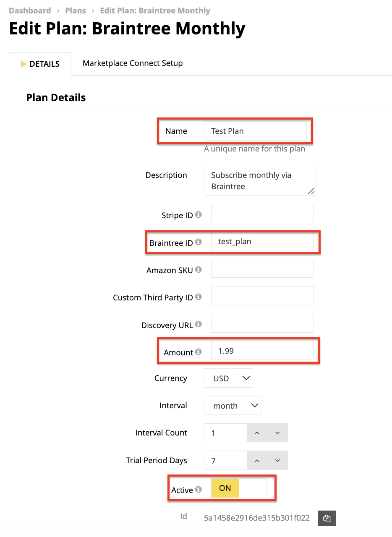Open Plans breadcrumb link
Viewport: 392px width, 537px height.
click(76, 10)
